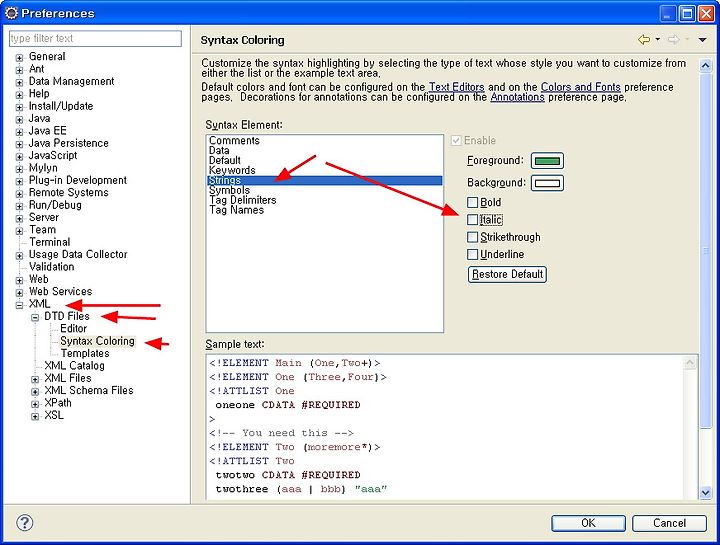Confirm with the OK button
720x545 pixels.
(x=588, y=523)
